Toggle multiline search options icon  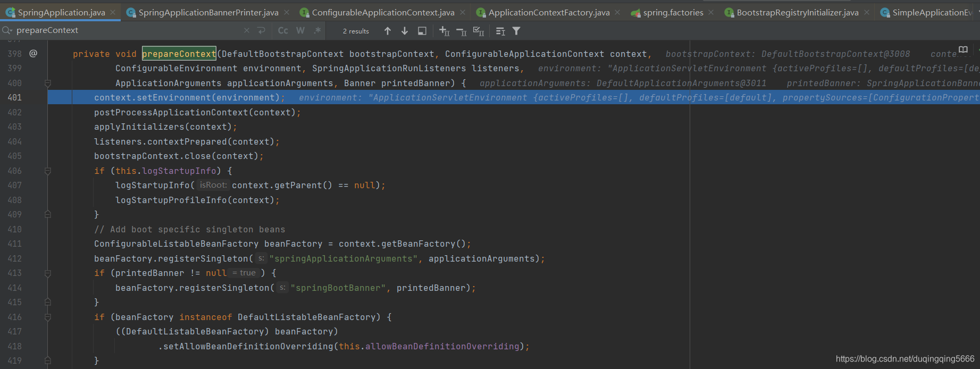tap(500, 31)
